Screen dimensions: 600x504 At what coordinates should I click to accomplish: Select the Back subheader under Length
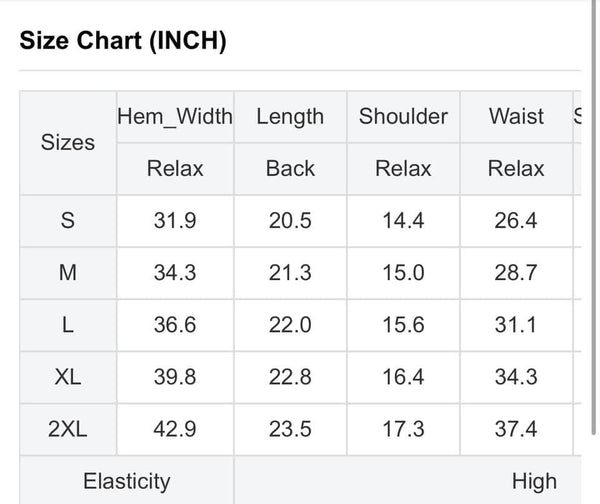[290, 169]
